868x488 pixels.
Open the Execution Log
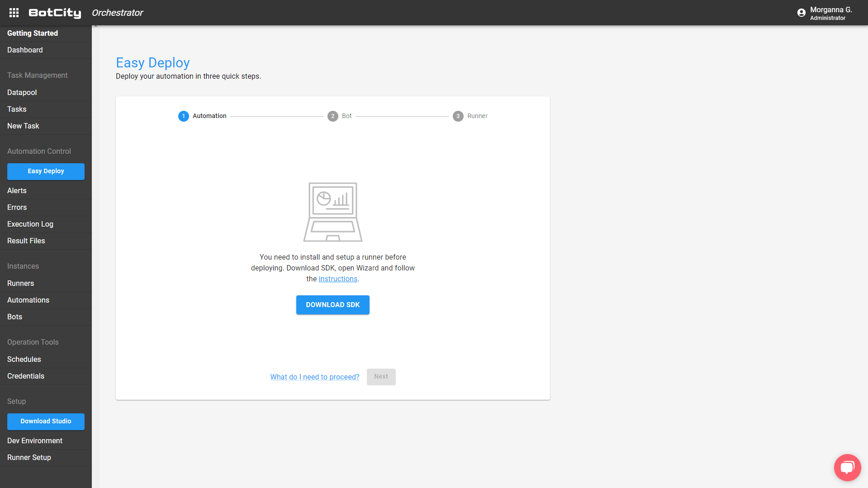[30, 224]
